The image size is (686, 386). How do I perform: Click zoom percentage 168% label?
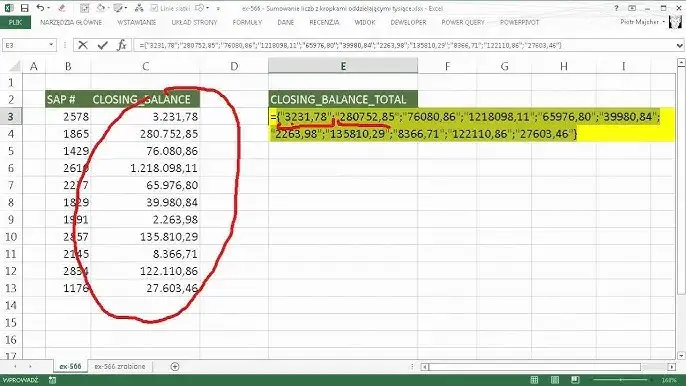click(x=669, y=380)
